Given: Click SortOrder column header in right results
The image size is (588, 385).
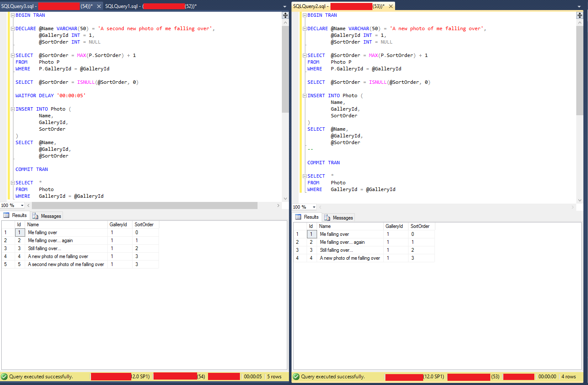Looking at the screenshot, I should (421, 226).
